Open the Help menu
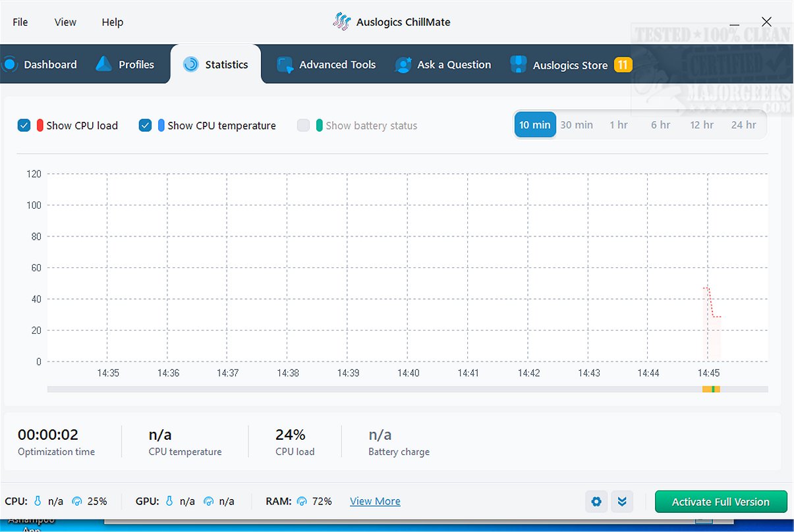This screenshot has width=794, height=532. [x=112, y=22]
